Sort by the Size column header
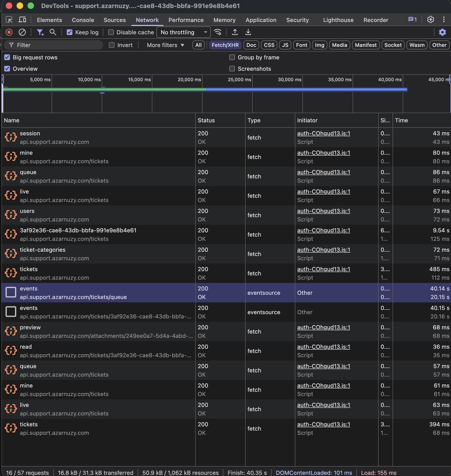Viewport: 451px width, 476px height. [x=385, y=120]
